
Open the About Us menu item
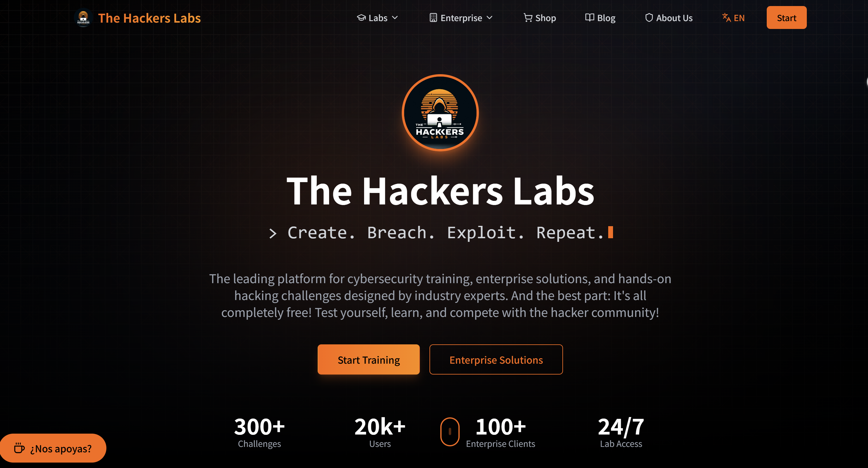(669, 18)
